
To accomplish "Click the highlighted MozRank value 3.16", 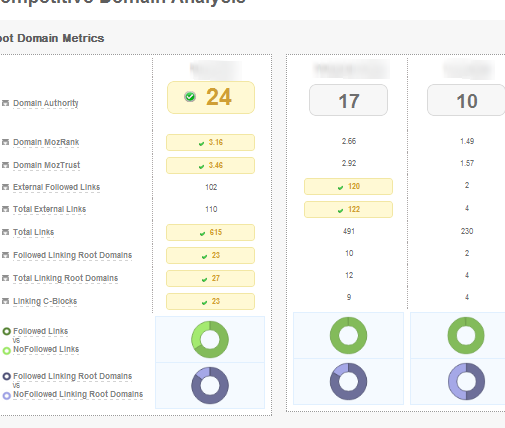I will click(210, 143).
